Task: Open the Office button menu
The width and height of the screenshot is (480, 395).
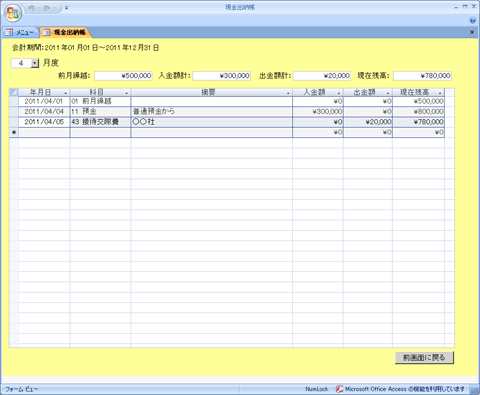Action: pos(13,13)
